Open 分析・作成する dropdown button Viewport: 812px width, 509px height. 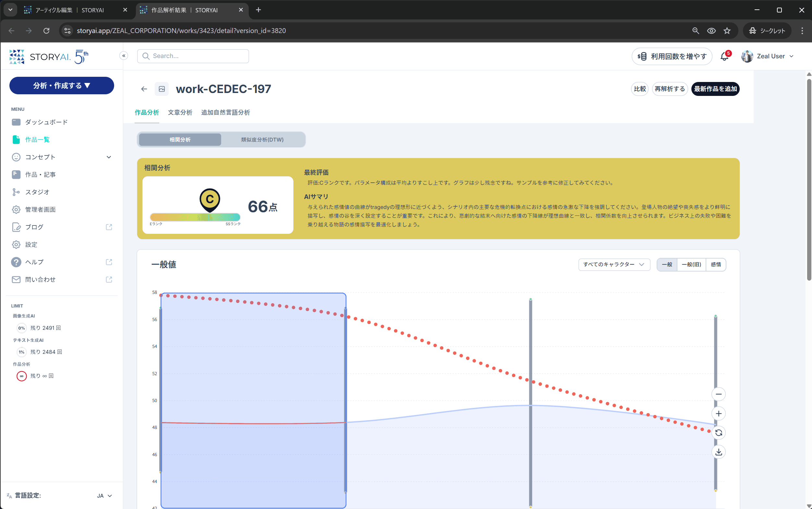point(62,86)
